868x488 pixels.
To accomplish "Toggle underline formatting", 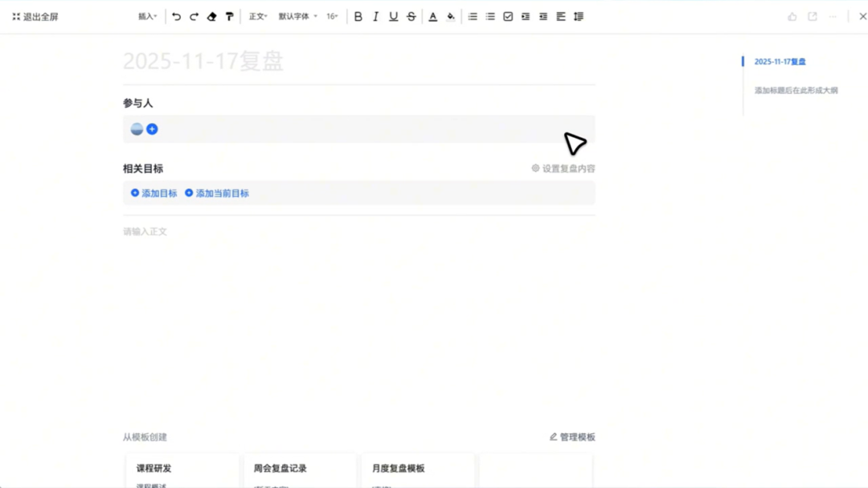I will (394, 17).
